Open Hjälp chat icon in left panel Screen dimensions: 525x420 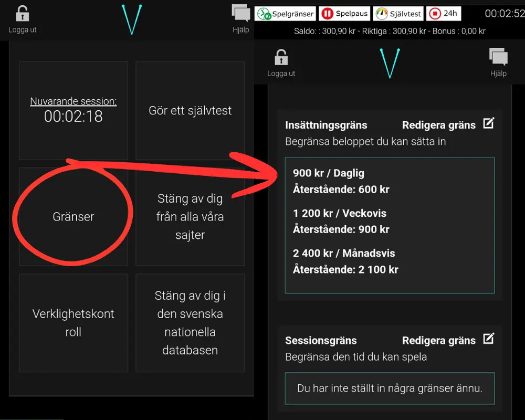tap(241, 14)
